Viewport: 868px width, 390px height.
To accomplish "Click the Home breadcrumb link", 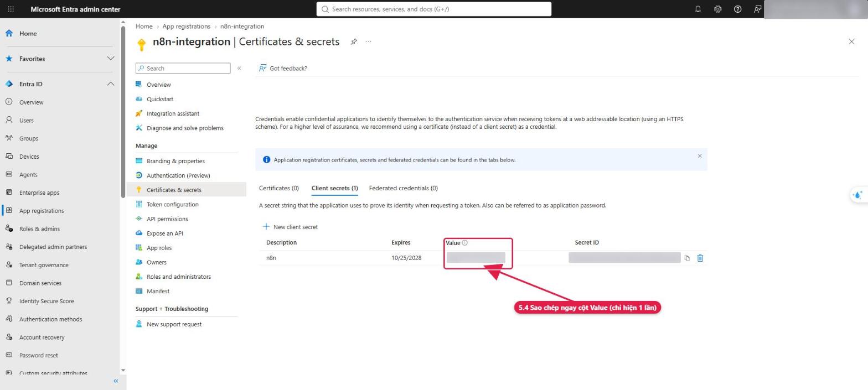I will click(x=144, y=27).
